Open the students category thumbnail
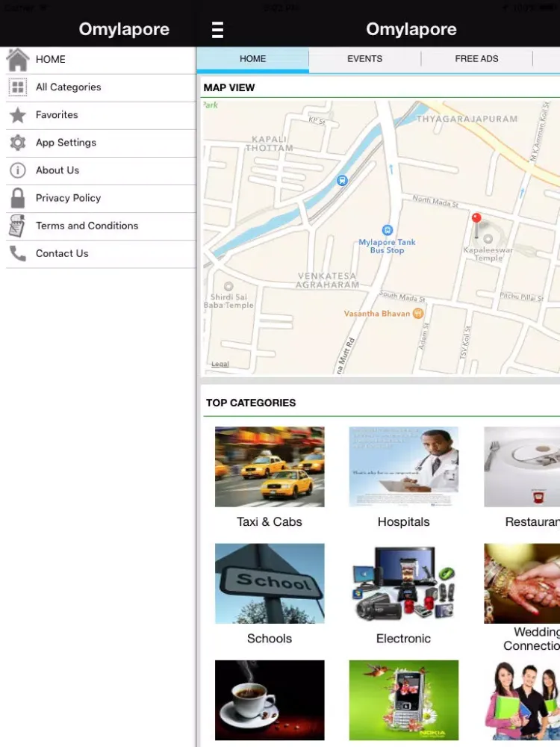The width and height of the screenshot is (560, 747). 522,700
